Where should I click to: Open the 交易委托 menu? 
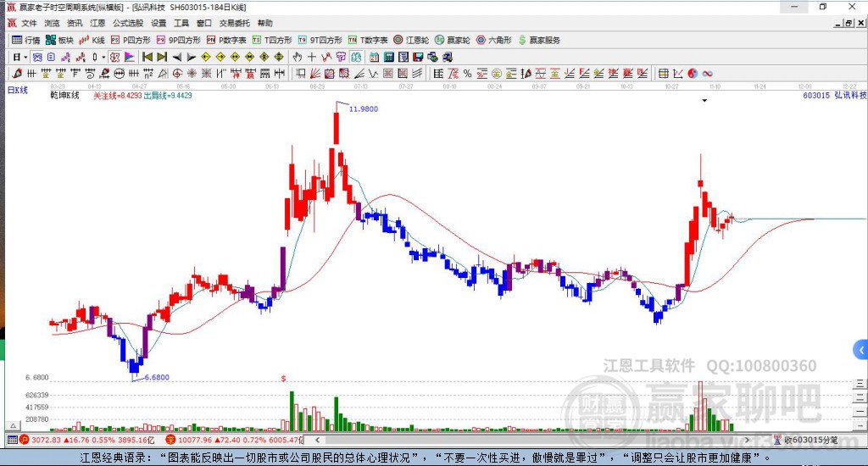click(234, 23)
